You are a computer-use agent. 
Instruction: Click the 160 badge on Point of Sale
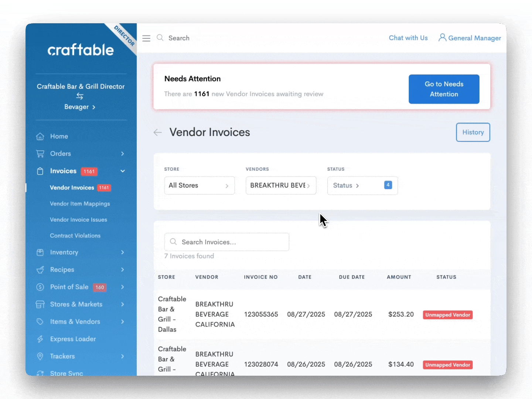pos(100,287)
